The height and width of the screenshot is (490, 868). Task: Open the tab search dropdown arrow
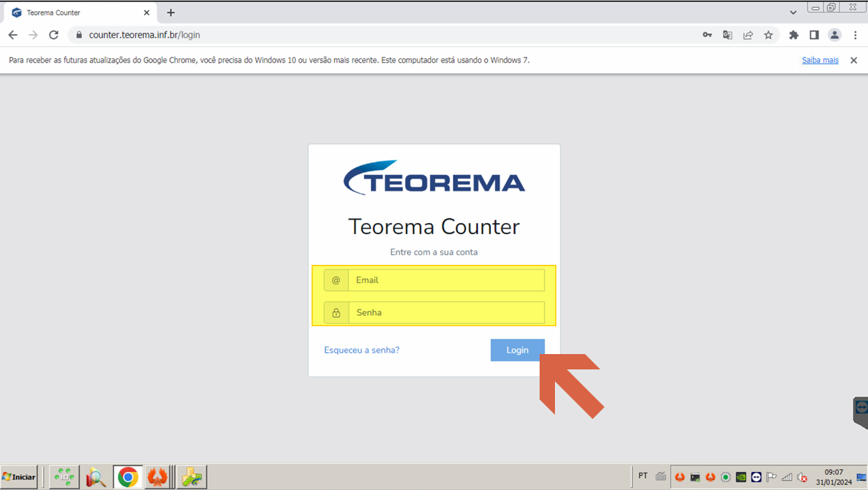pyautogui.click(x=793, y=13)
